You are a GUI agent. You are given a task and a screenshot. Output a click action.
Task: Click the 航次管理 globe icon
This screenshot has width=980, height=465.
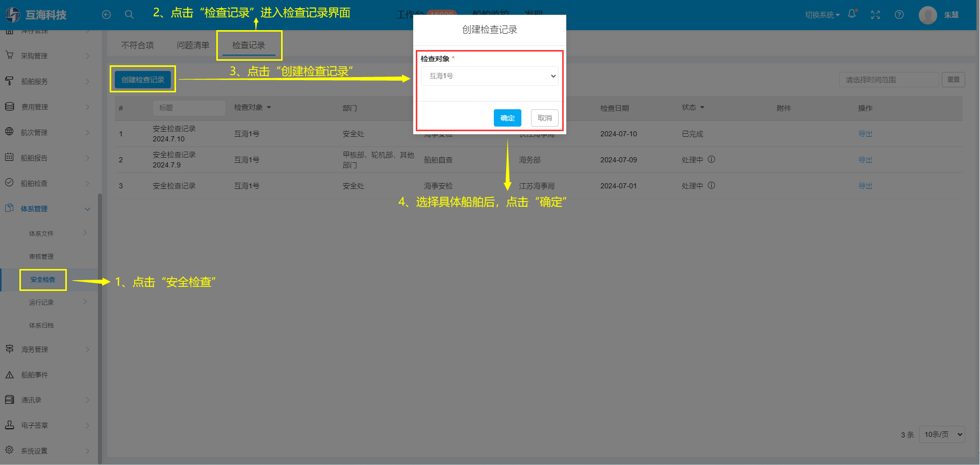(x=9, y=132)
